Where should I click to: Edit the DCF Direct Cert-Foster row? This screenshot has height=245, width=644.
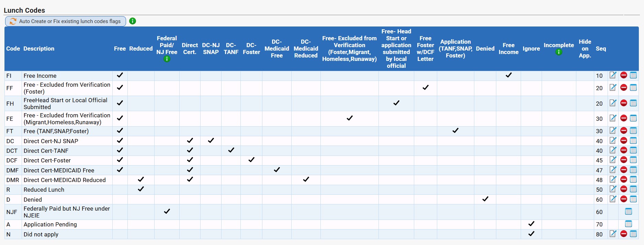[x=613, y=160]
